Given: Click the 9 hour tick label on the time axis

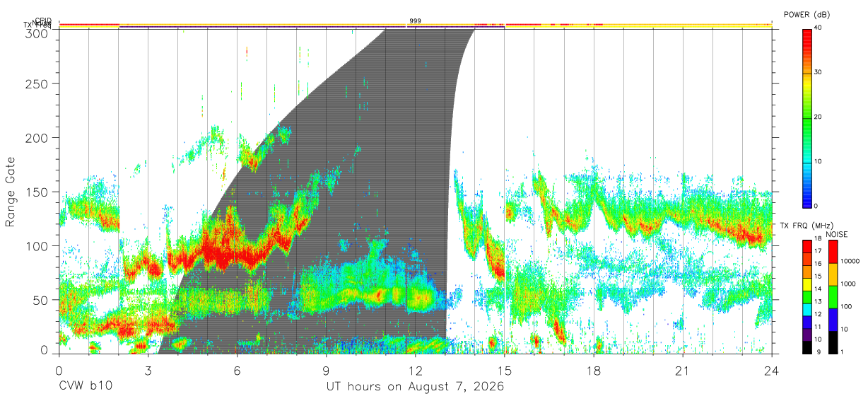Looking at the screenshot, I should coord(327,371).
